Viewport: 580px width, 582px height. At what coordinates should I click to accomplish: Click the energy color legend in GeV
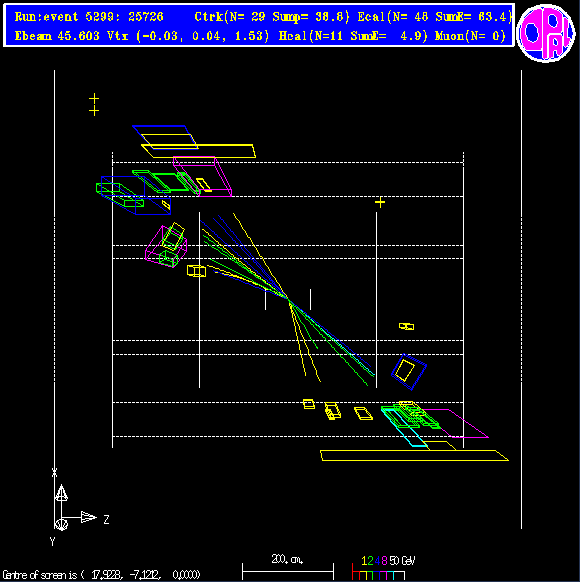[x=382, y=567]
